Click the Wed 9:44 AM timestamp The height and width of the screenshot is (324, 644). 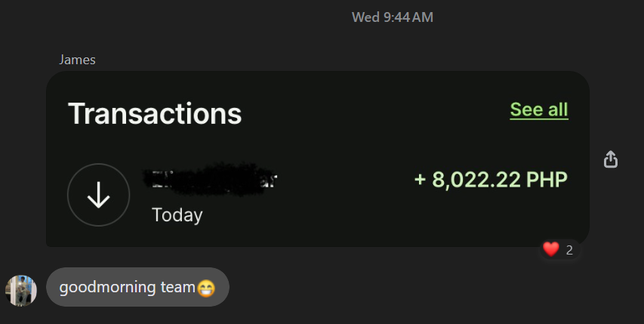pos(393,17)
